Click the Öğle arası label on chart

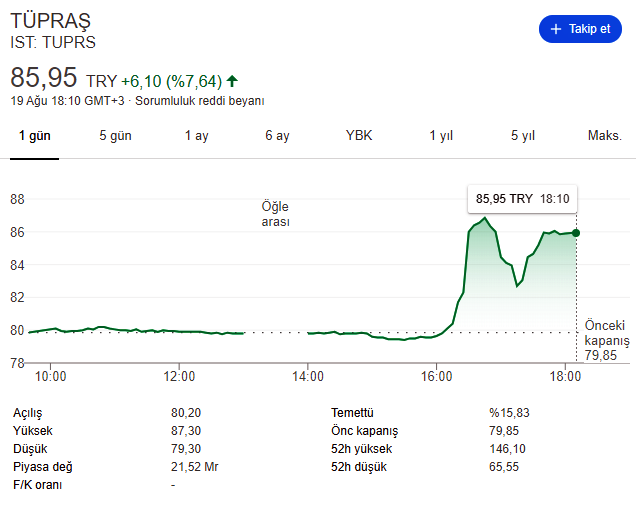click(x=275, y=214)
